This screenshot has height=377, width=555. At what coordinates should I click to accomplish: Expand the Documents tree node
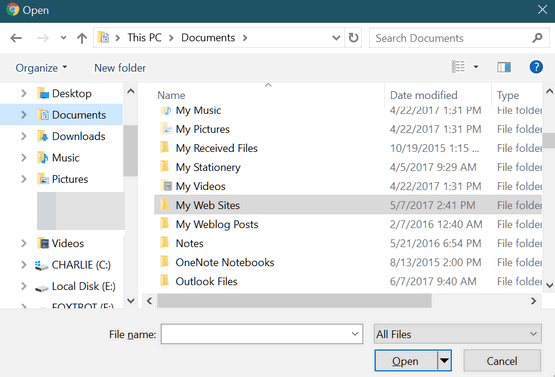pyautogui.click(x=24, y=115)
